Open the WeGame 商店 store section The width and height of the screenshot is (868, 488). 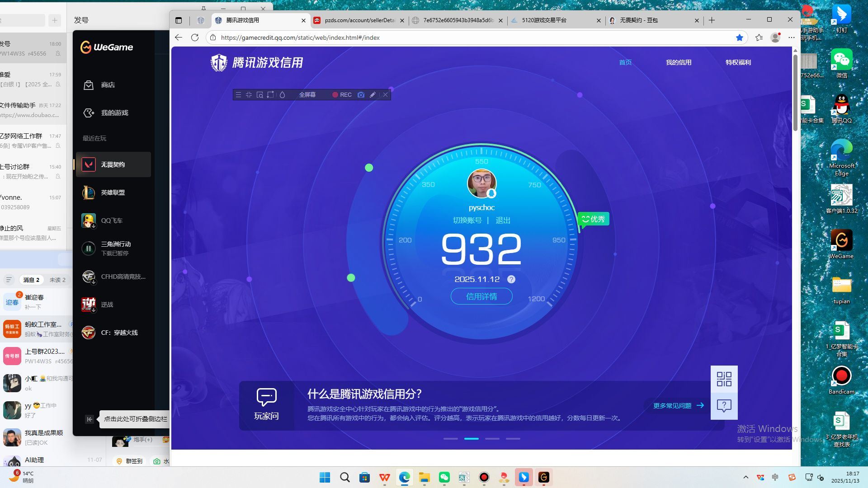(x=107, y=84)
